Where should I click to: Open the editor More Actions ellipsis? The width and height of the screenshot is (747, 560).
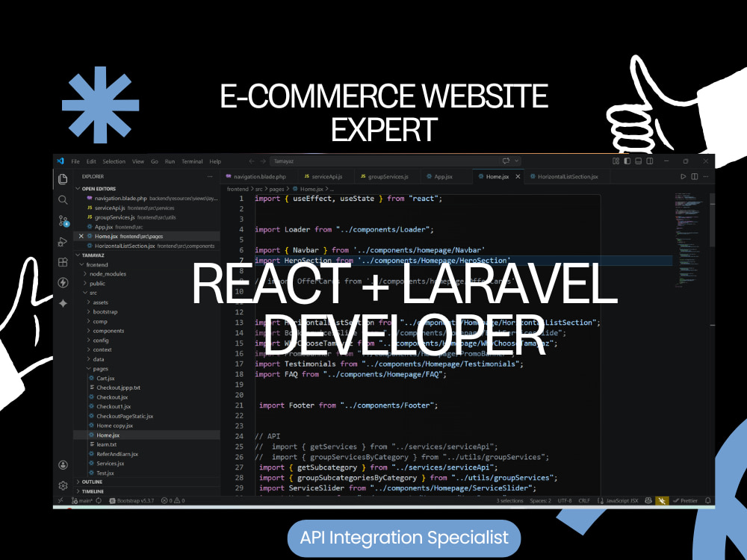[706, 177]
